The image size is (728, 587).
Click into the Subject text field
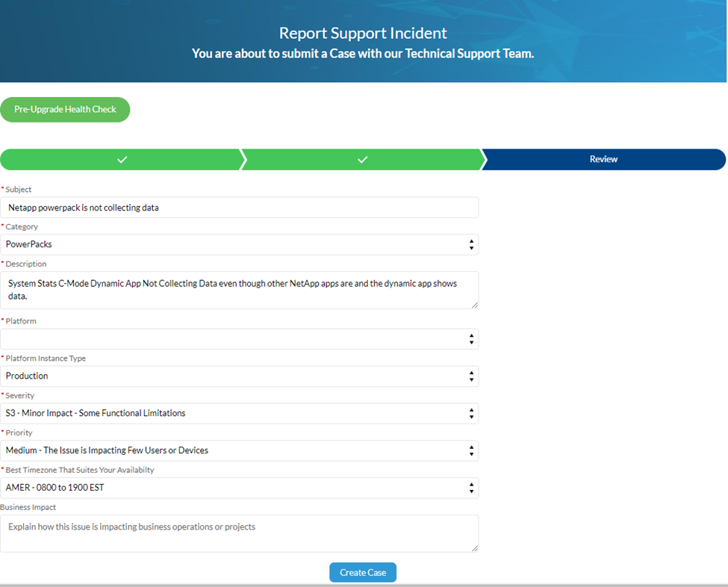pyautogui.click(x=239, y=207)
